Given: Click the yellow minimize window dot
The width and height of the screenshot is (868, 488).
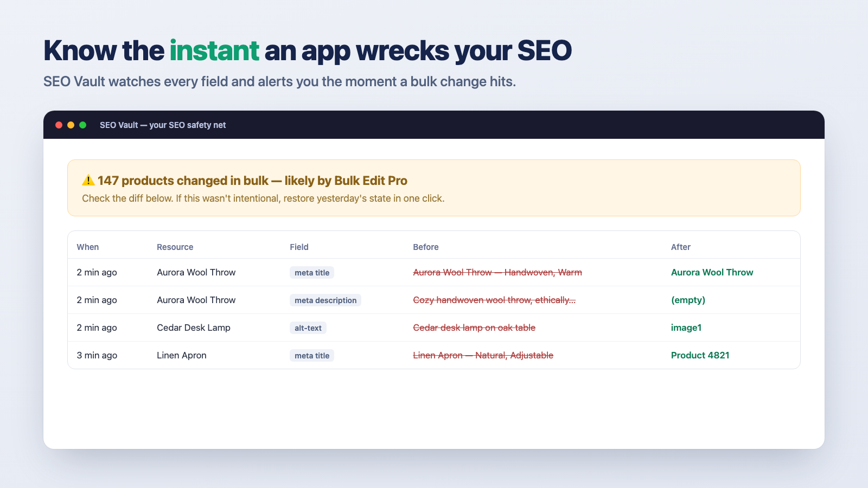Looking at the screenshot, I should pos(71,125).
